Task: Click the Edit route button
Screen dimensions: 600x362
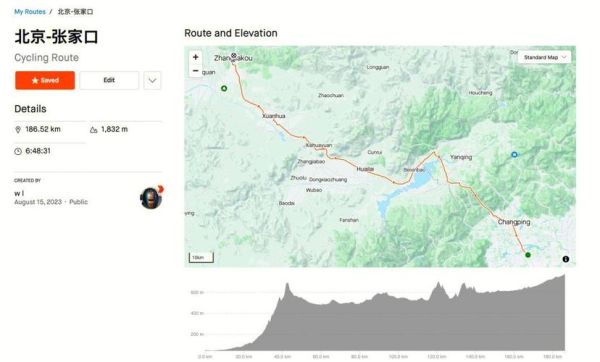Action: (x=109, y=80)
